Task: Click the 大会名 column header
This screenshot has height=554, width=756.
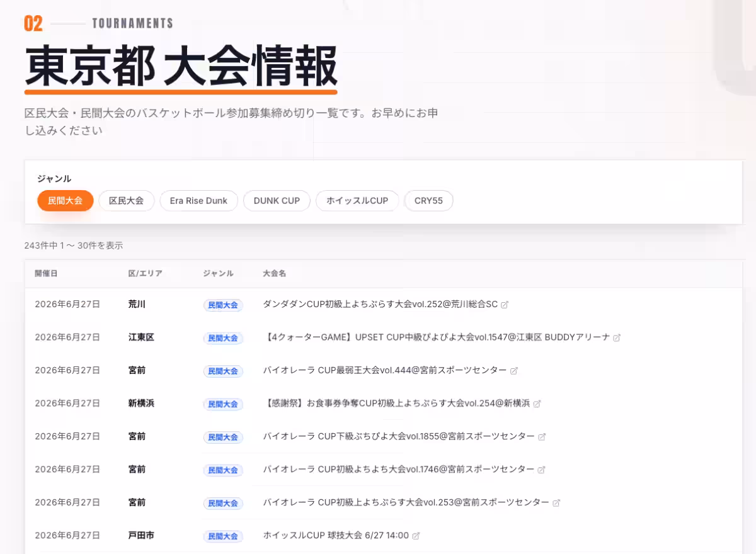Action: click(x=275, y=273)
